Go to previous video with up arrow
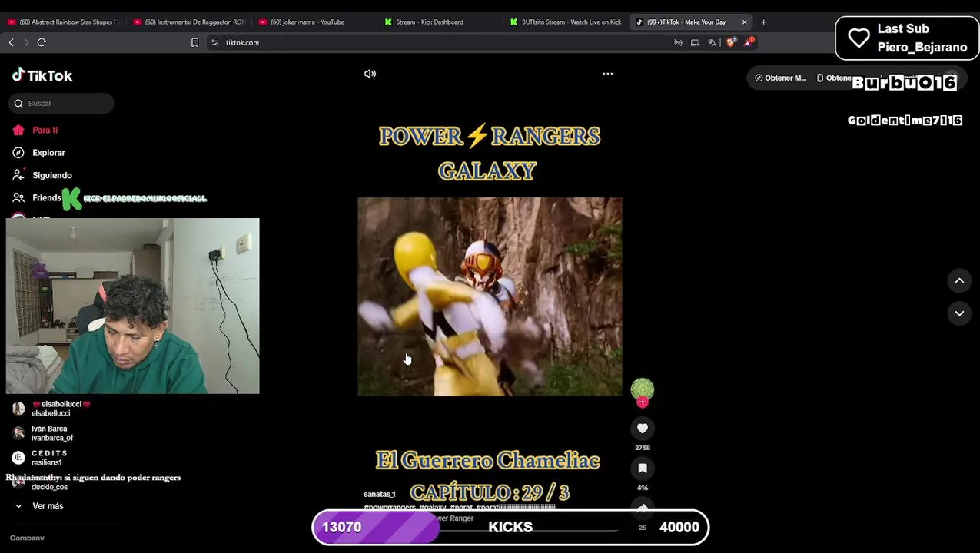The width and height of the screenshot is (980, 553). coord(959,281)
